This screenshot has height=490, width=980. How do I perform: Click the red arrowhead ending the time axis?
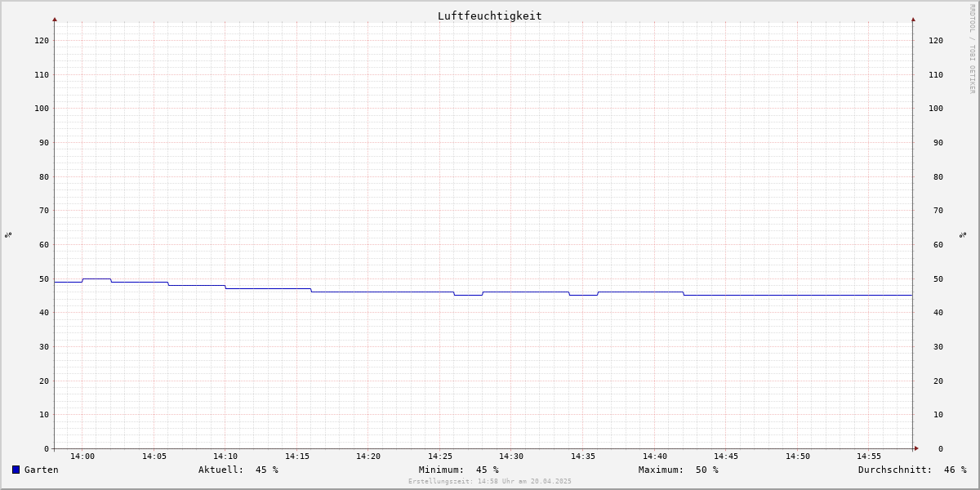(916, 448)
